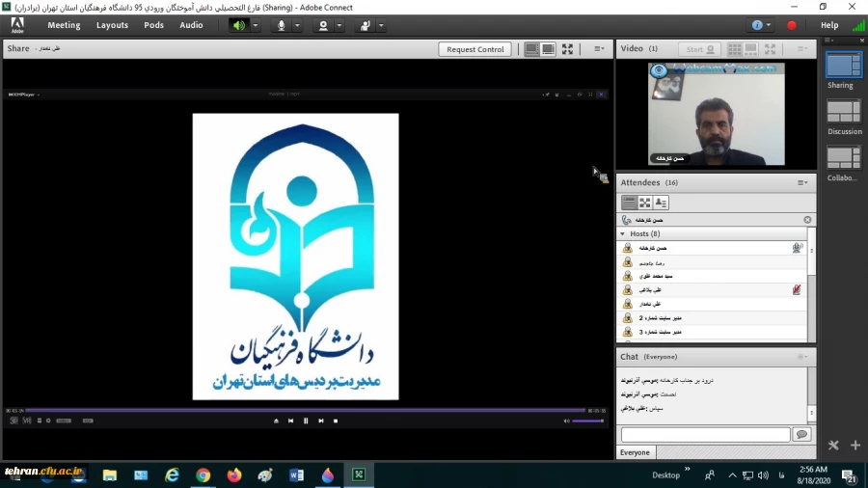Click the video player seek progress bar
868x488 pixels.
[306, 411]
